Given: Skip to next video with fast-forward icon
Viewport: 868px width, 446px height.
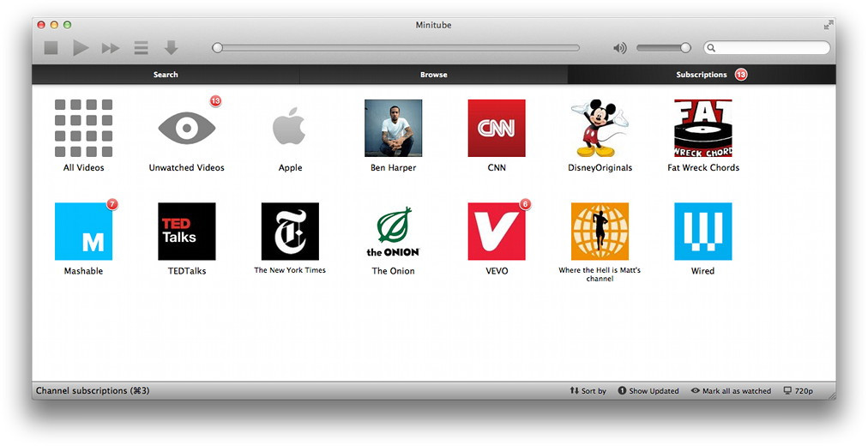Looking at the screenshot, I should pos(111,49).
